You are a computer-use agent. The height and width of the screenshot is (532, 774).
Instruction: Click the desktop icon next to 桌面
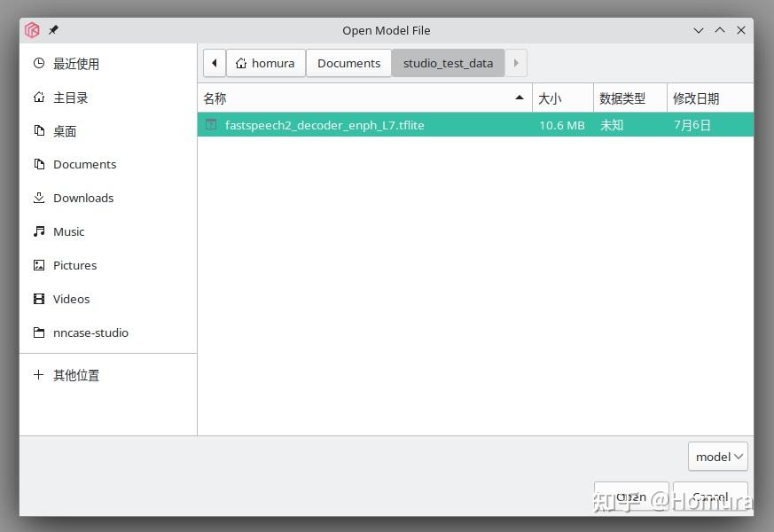[38, 130]
